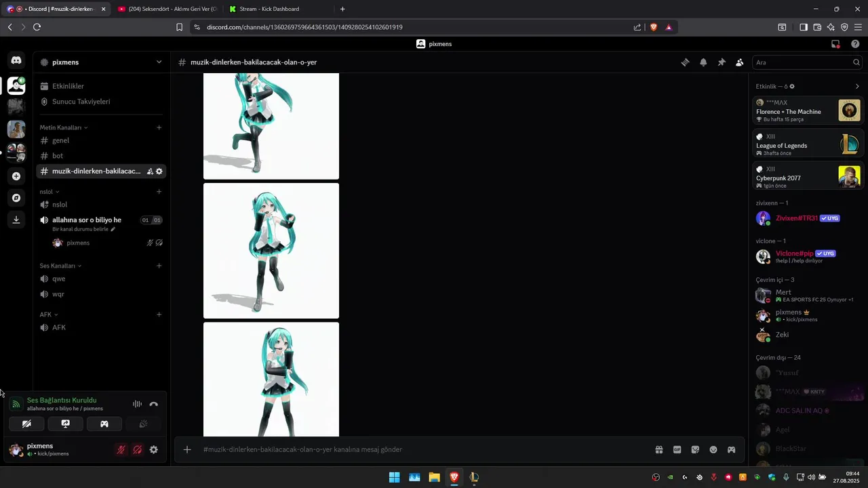Open notification settings bell icon

tap(703, 62)
